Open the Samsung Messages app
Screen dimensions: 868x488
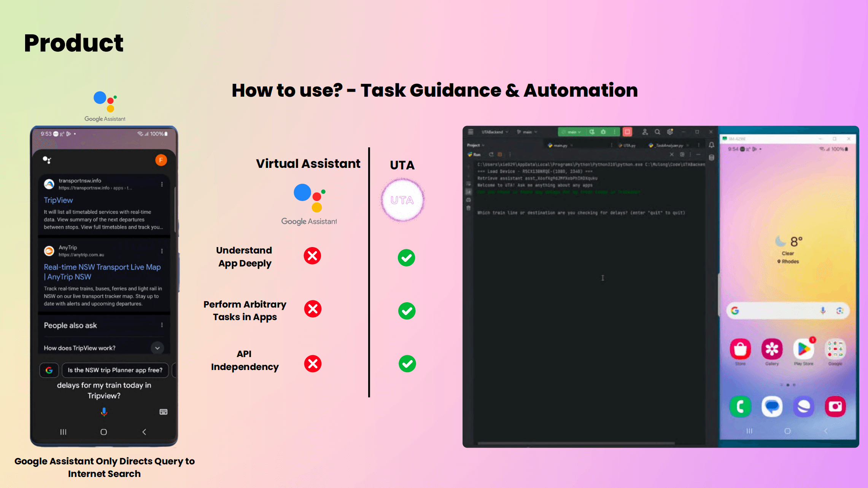point(772,407)
